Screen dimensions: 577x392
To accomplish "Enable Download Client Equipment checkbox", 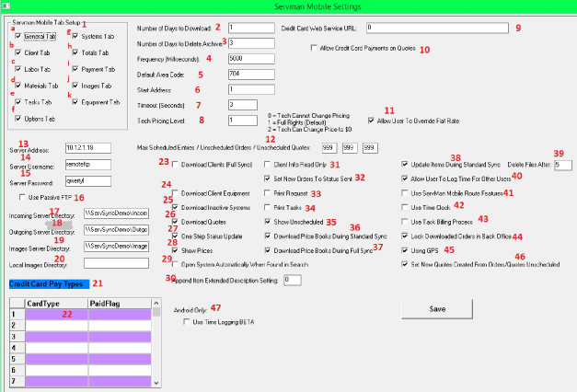I will 175,193.
